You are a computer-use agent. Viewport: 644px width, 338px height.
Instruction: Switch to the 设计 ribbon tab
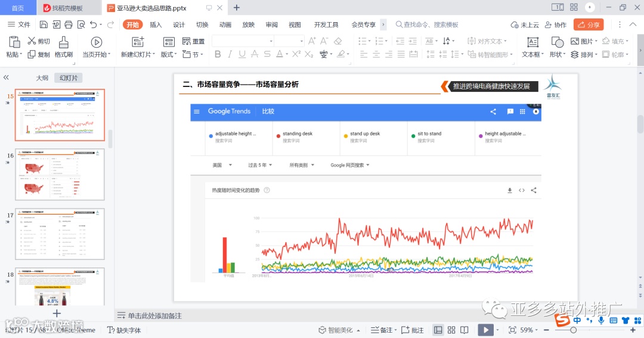pyautogui.click(x=179, y=24)
